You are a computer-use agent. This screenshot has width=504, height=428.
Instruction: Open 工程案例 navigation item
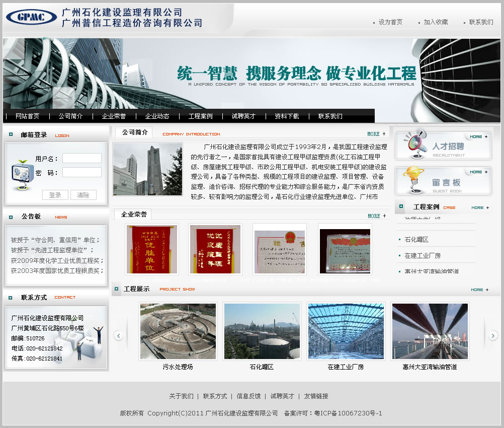coord(200,116)
